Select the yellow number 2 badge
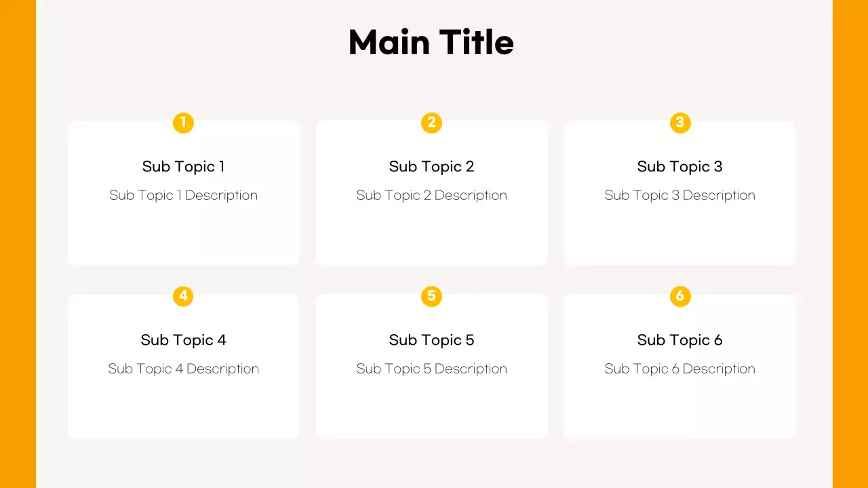This screenshot has width=868, height=488. pyautogui.click(x=431, y=123)
